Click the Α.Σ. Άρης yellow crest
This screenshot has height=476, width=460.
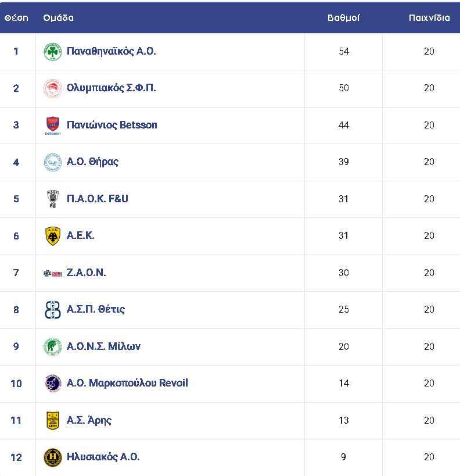[x=53, y=420]
